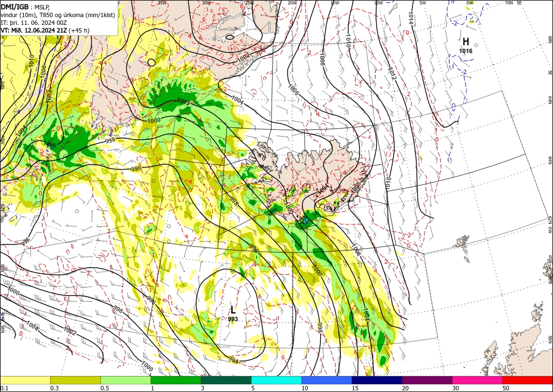
Task: Click the olive 0.3 legend color block
Action: (x=75, y=380)
